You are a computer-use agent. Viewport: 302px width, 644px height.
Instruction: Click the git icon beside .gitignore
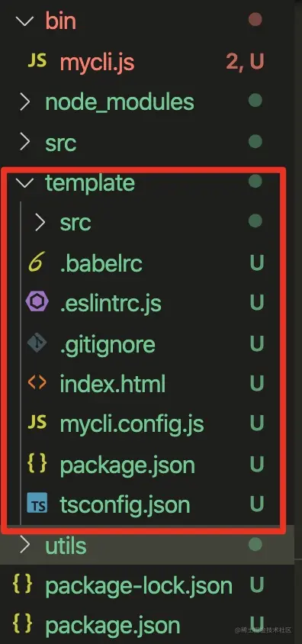coord(37,343)
